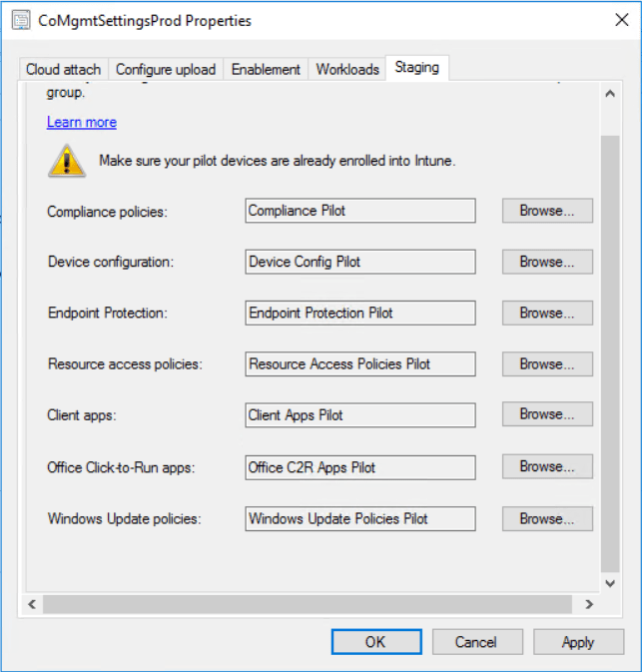Browse for Windows Update policies collection
642x672 pixels.
click(x=547, y=518)
